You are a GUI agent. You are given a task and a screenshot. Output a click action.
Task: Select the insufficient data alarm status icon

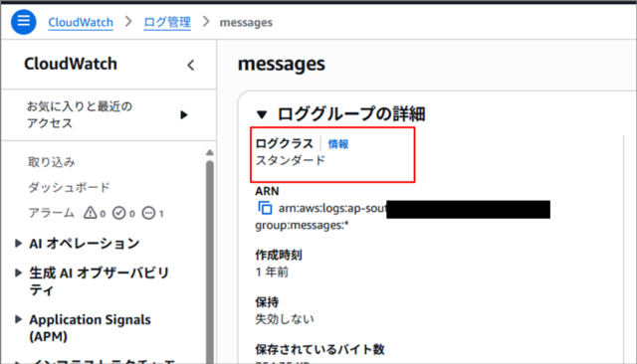148,213
